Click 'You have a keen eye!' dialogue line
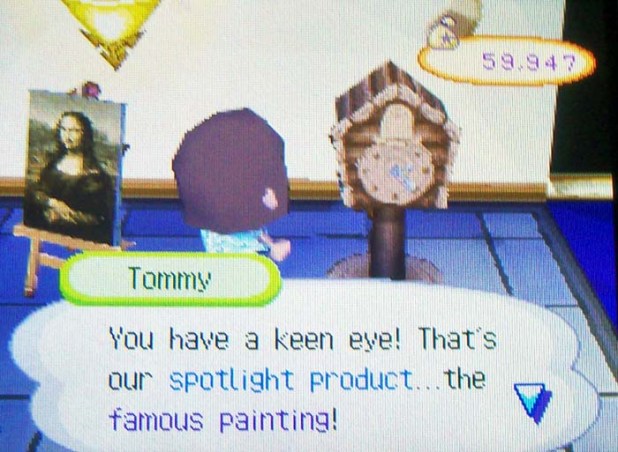The image size is (618, 452). (x=255, y=339)
